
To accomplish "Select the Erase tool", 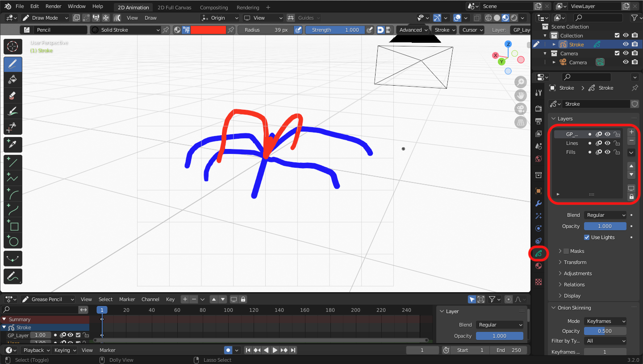I will [x=13, y=95].
